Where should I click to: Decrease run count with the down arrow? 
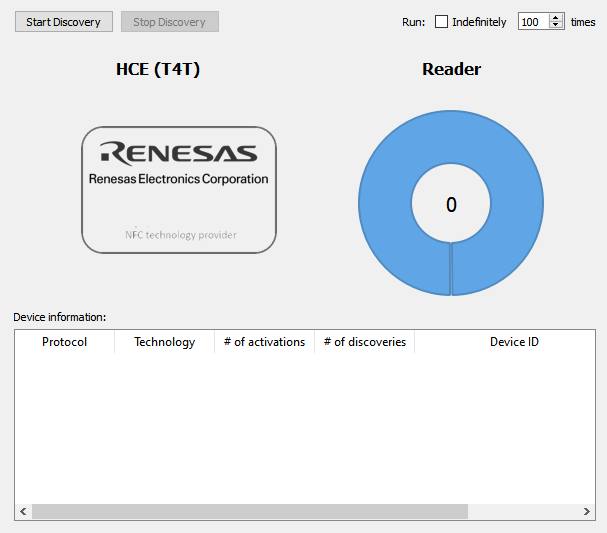pyautogui.click(x=556, y=26)
